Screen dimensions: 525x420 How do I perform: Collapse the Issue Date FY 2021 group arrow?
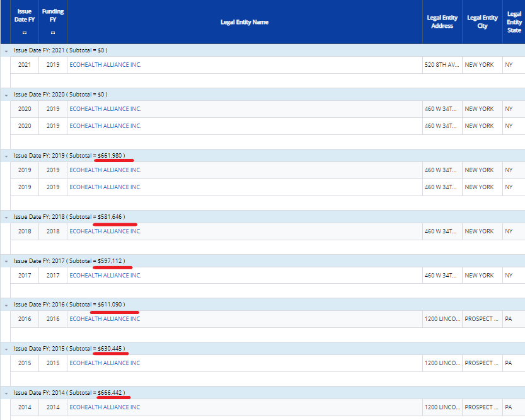click(6, 51)
